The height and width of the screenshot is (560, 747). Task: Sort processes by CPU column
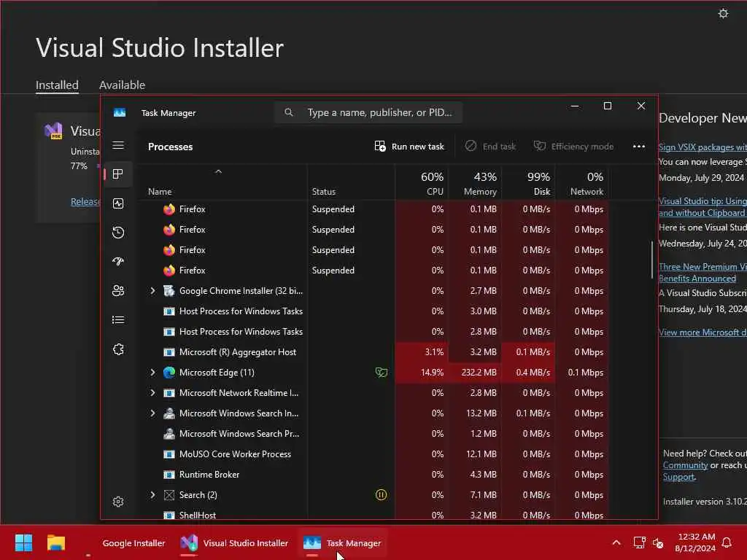point(422,183)
